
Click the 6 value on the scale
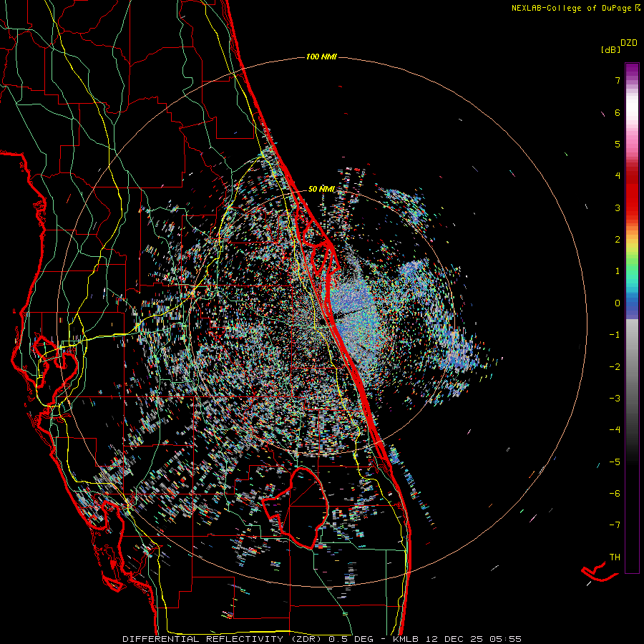(x=618, y=112)
